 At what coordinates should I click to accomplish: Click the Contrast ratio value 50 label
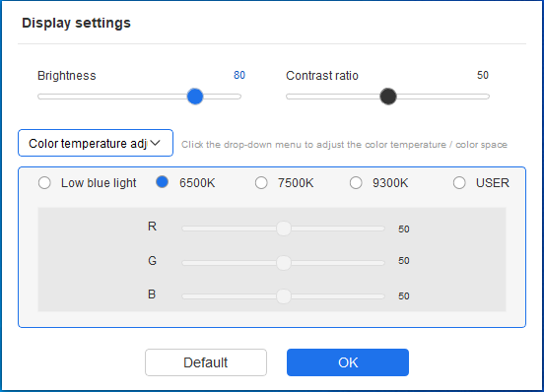[483, 75]
